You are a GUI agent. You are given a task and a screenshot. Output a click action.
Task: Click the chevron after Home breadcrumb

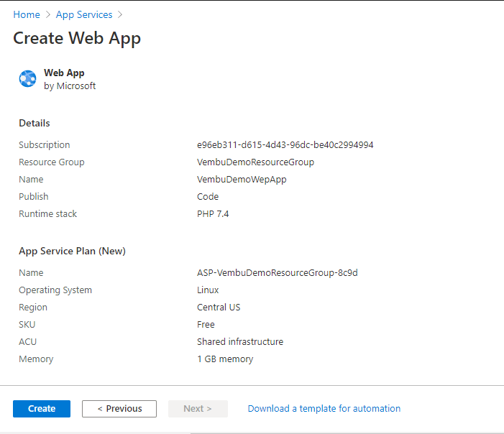pyautogui.click(x=48, y=14)
